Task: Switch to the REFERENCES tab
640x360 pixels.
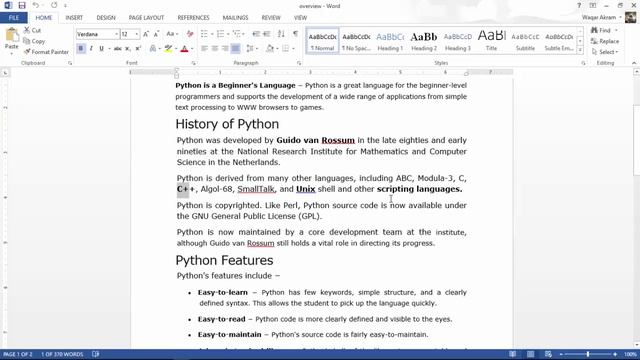Action: click(193, 18)
